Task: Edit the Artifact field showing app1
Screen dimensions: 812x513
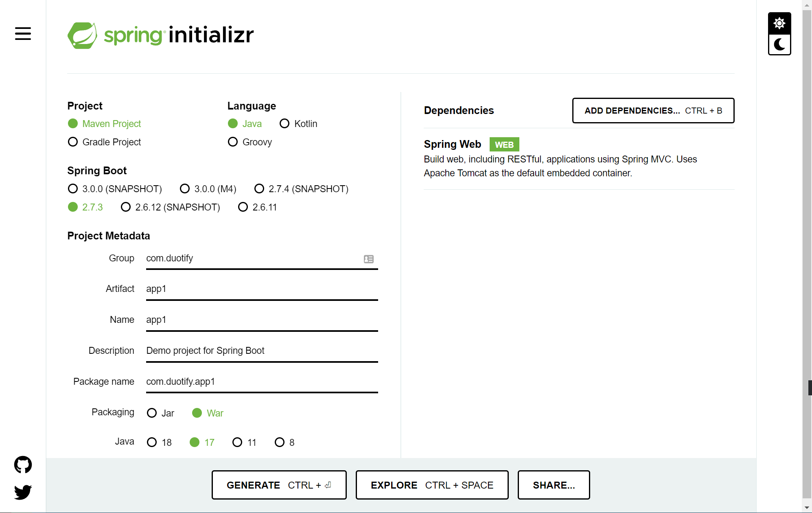Action: click(x=262, y=289)
